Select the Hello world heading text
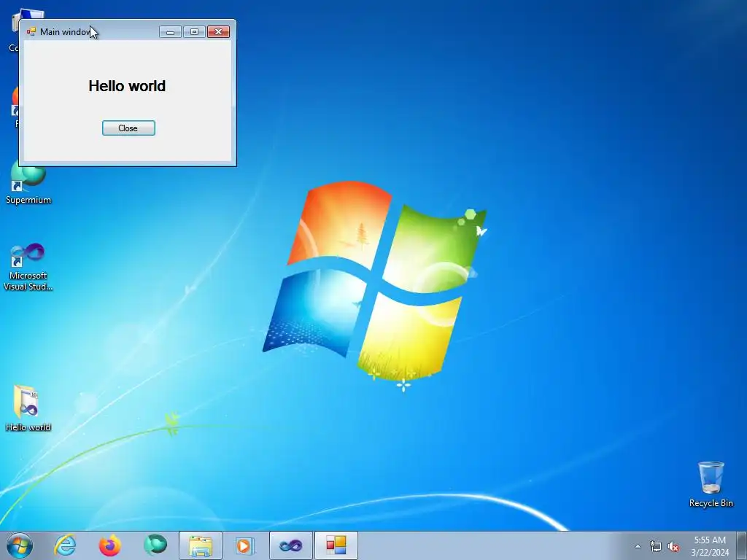Screen dimensions: 747x560 click(127, 86)
